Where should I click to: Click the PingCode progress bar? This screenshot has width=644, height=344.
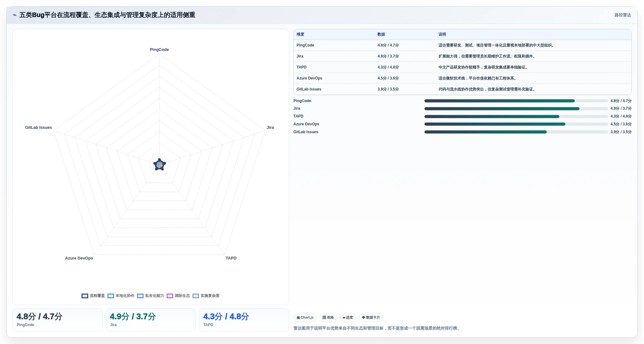coord(516,101)
